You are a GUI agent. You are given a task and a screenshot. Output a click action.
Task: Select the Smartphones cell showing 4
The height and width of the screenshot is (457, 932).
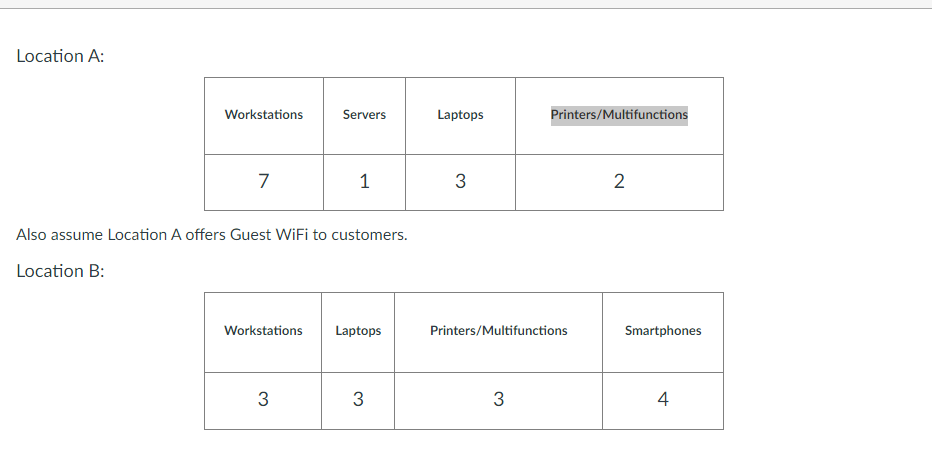(x=663, y=399)
